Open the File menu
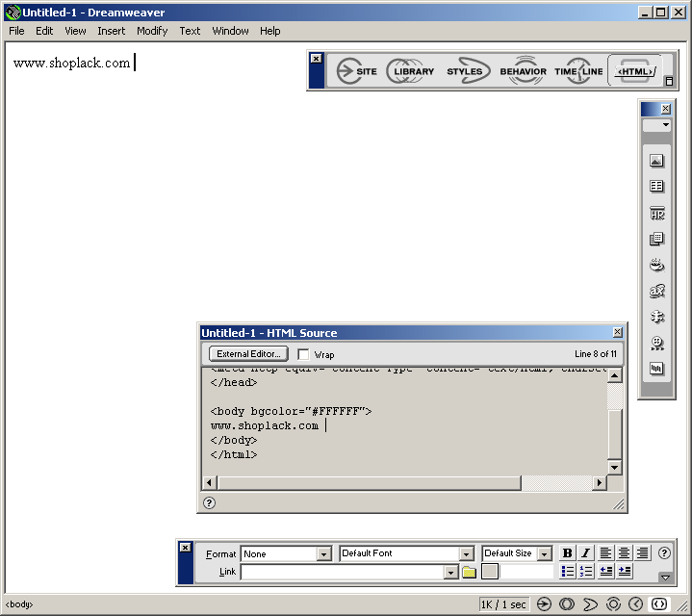This screenshot has height=616, width=692. [x=16, y=31]
